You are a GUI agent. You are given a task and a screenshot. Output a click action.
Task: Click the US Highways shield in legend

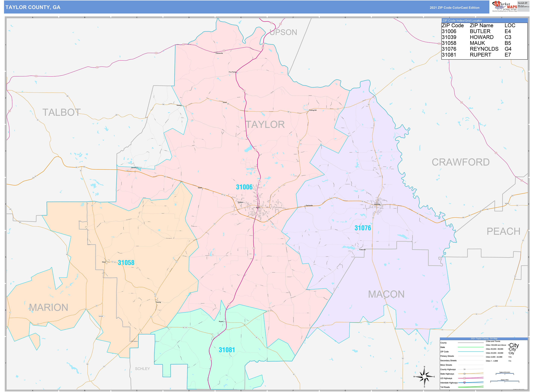[x=464, y=378]
